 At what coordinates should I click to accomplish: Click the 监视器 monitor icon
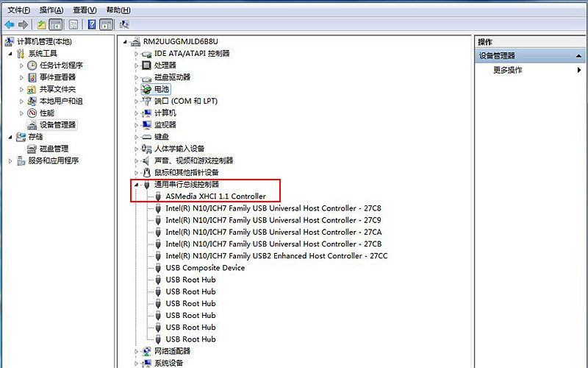point(146,125)
